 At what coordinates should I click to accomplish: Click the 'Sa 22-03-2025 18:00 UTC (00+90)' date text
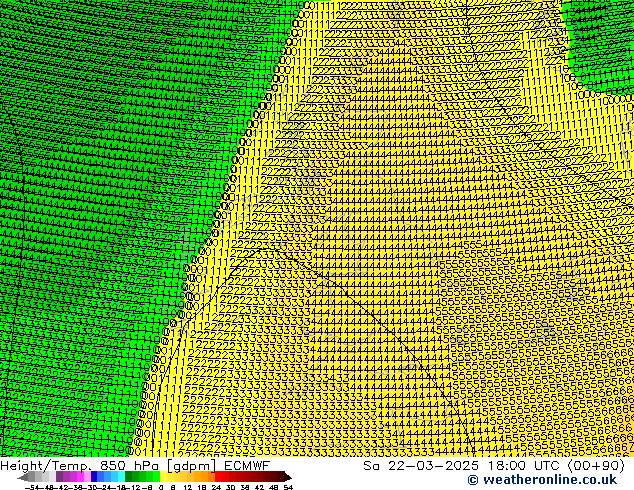click(494, 466)
